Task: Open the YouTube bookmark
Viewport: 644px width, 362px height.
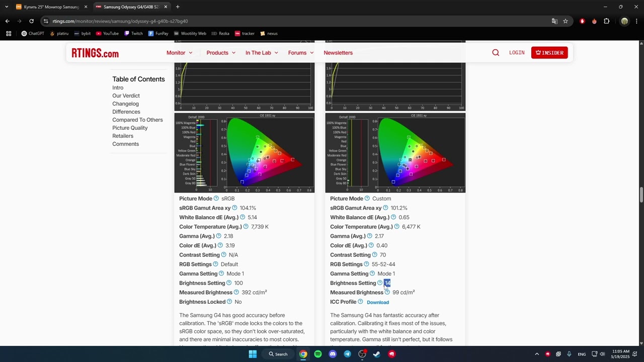Action: (x=107, y=34)
